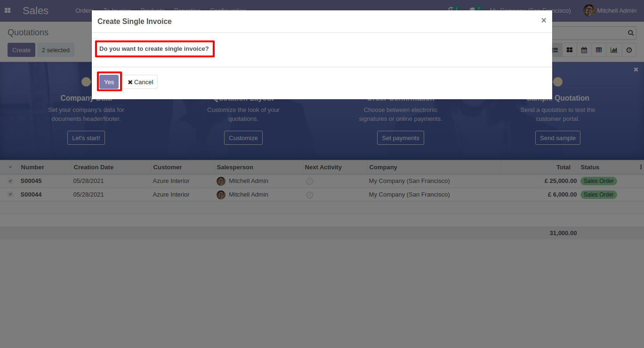The width and height of the screenshot is (644, 348).
Task: Open order S00045
Action: pos(31,181)
